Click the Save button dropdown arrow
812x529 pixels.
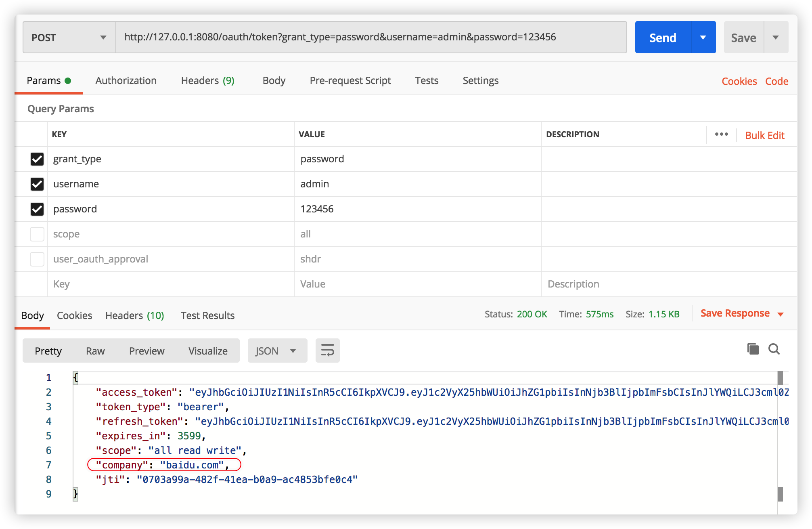(x=775, y=38)
